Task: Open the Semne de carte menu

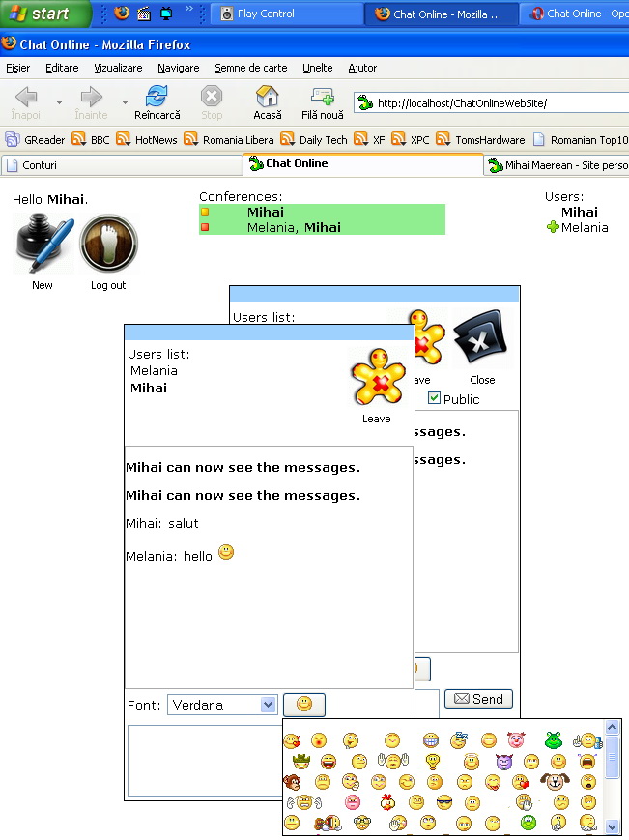Action: [x=250, y=68]
